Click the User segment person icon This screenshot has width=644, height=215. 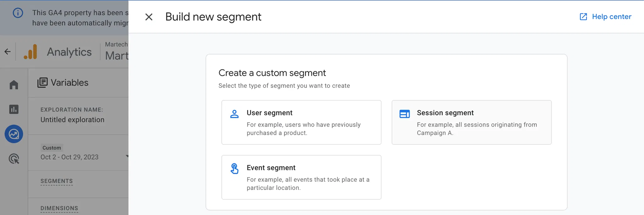234,114
